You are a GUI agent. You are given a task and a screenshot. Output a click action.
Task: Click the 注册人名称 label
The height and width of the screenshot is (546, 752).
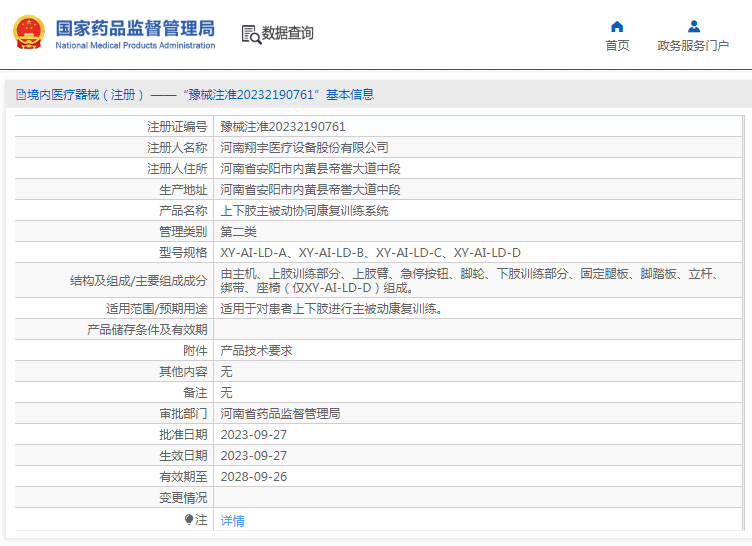(177, 148)
